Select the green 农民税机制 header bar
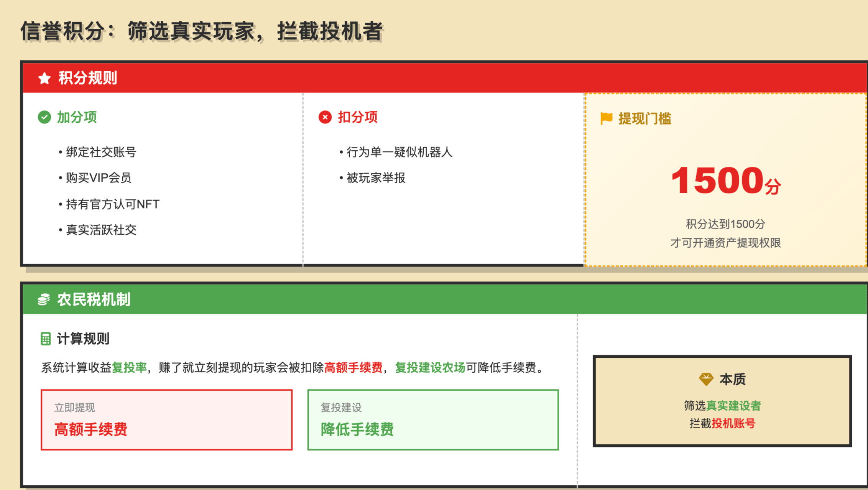868x490 pixels. point(445,299)
